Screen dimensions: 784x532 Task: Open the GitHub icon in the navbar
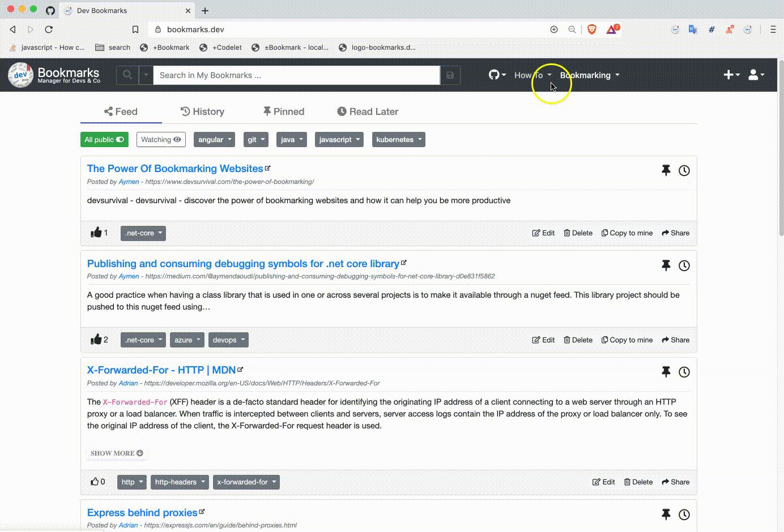click(494, 75)
